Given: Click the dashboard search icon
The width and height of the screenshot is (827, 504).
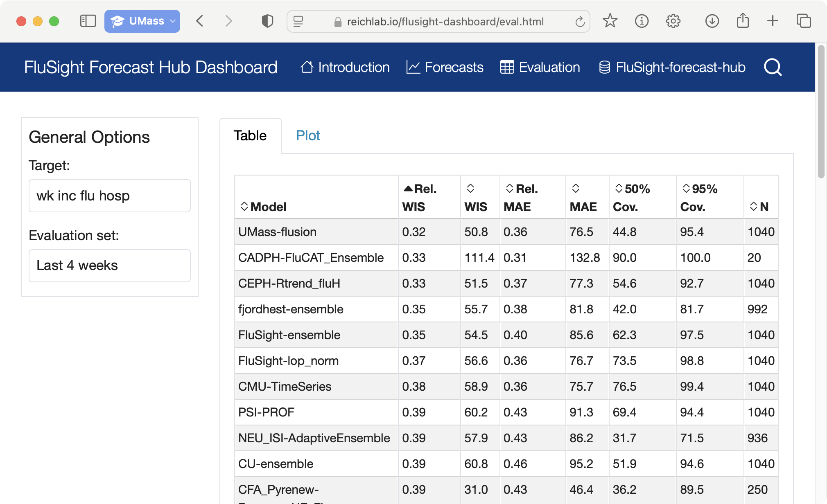Looking at the screenshot, I should (773, 67).
